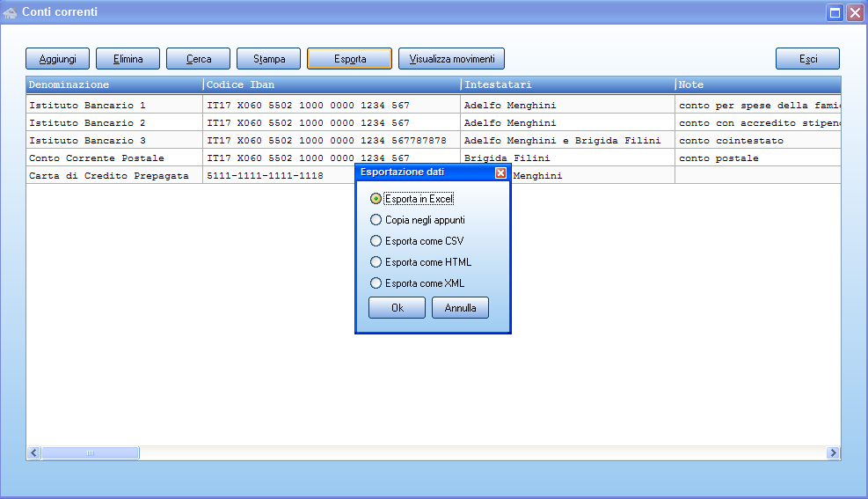868x499 pixels.
Task: Maximize the Conti correnti window
Action: pos(835,12)
